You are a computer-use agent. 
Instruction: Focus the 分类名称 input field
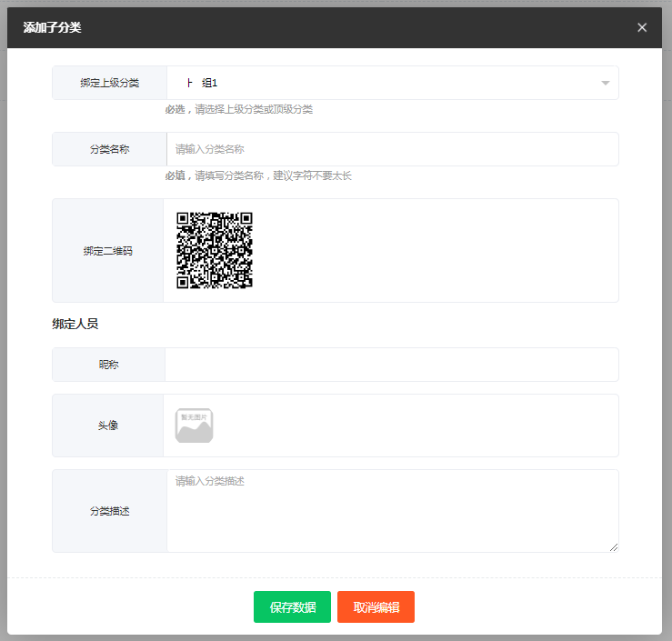[x=392, y=149]
